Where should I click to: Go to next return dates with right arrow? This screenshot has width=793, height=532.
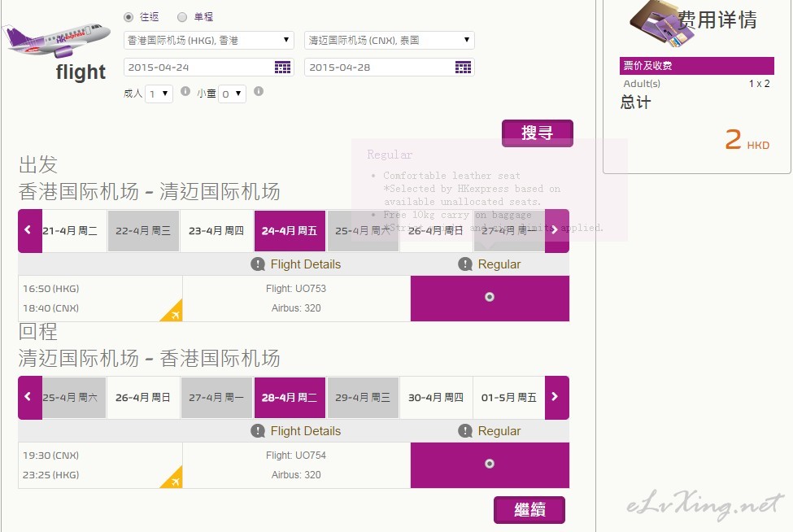click(x=557, y=398)
